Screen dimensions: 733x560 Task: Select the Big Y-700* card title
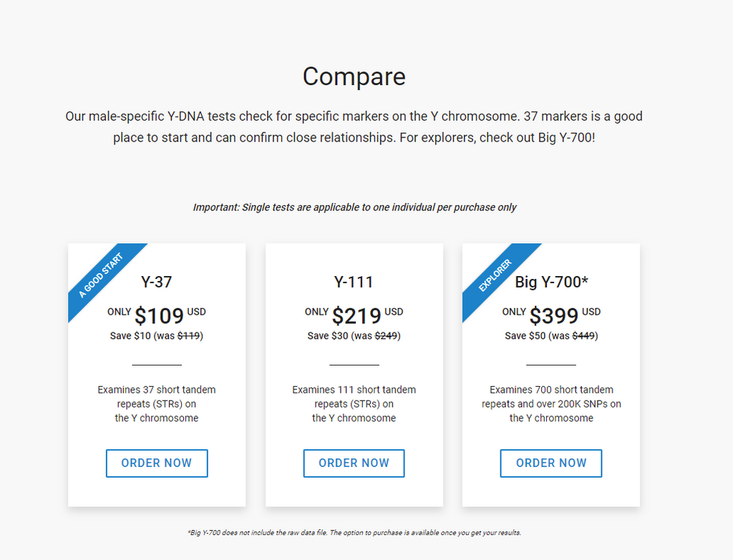click(x=552, y=282)
